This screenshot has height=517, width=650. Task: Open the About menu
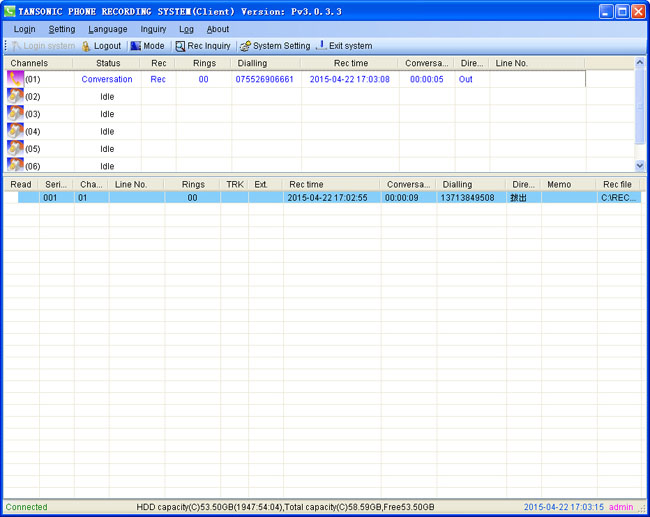pos(217,30)
